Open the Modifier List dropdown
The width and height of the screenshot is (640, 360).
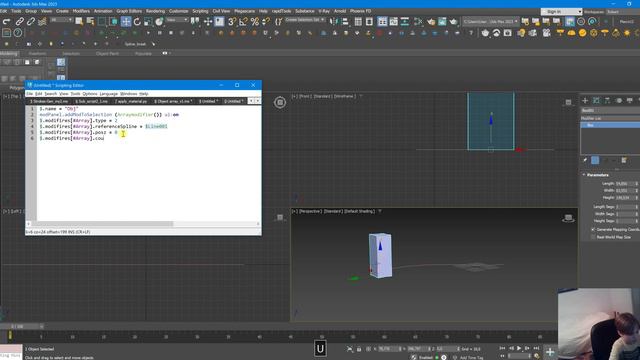(x=610, y=118)
